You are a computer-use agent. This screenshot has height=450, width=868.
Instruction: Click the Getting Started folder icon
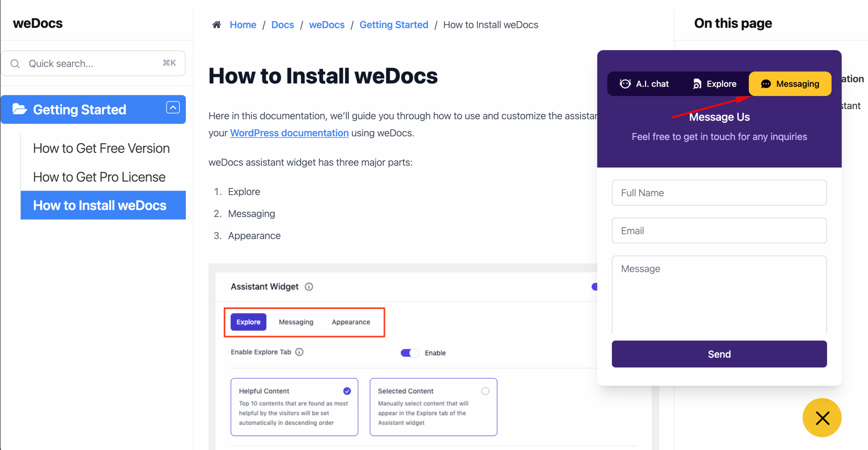click(19, 109)
